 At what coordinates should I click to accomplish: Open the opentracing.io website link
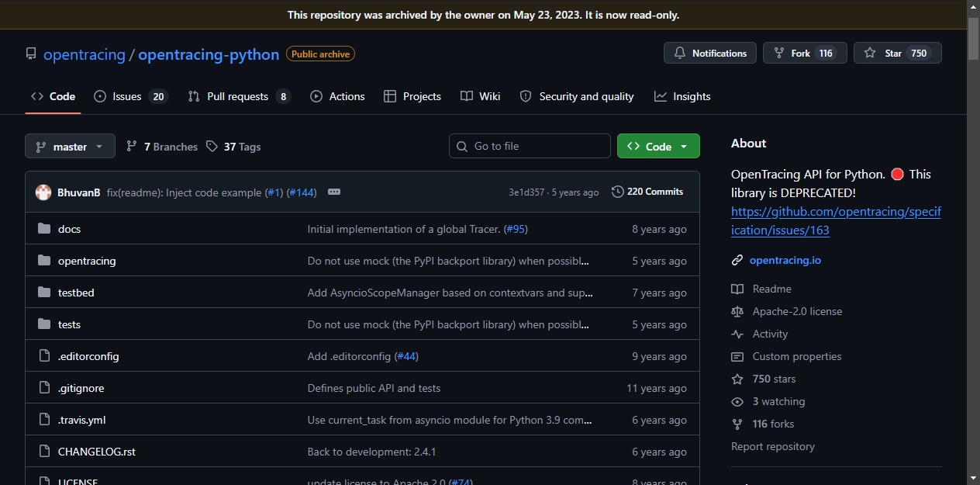point(785,260)
